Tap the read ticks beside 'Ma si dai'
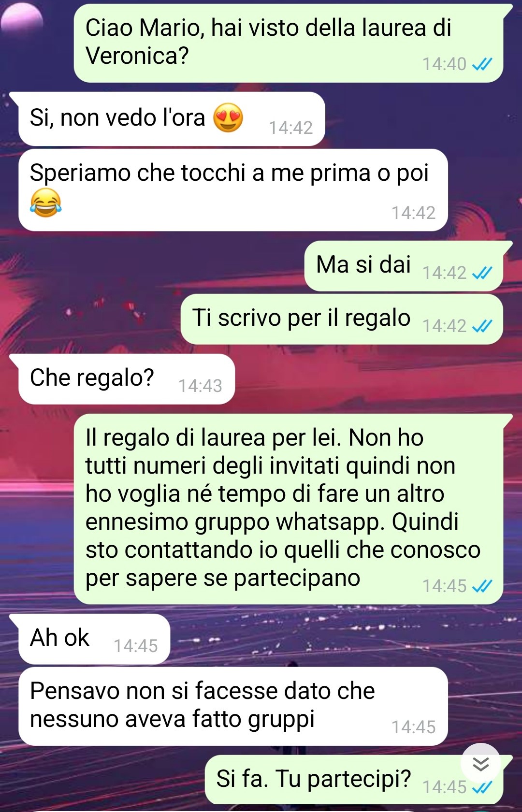The image size is (522, 812). [482, 273]
